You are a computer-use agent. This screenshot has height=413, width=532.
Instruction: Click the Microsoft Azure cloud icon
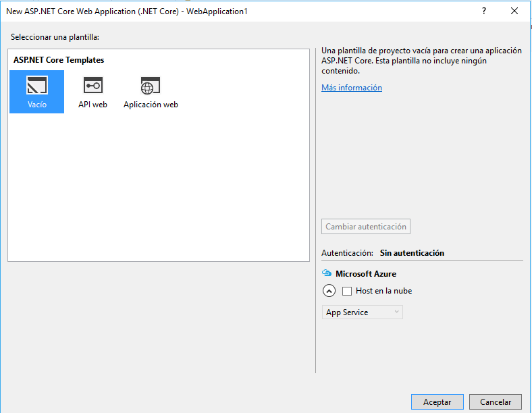pos(327,273)
